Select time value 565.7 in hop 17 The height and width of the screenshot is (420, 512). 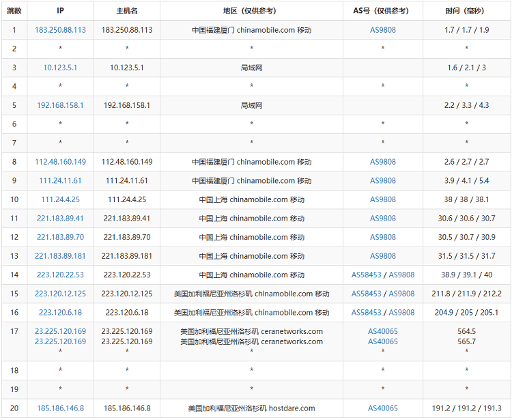467,341
